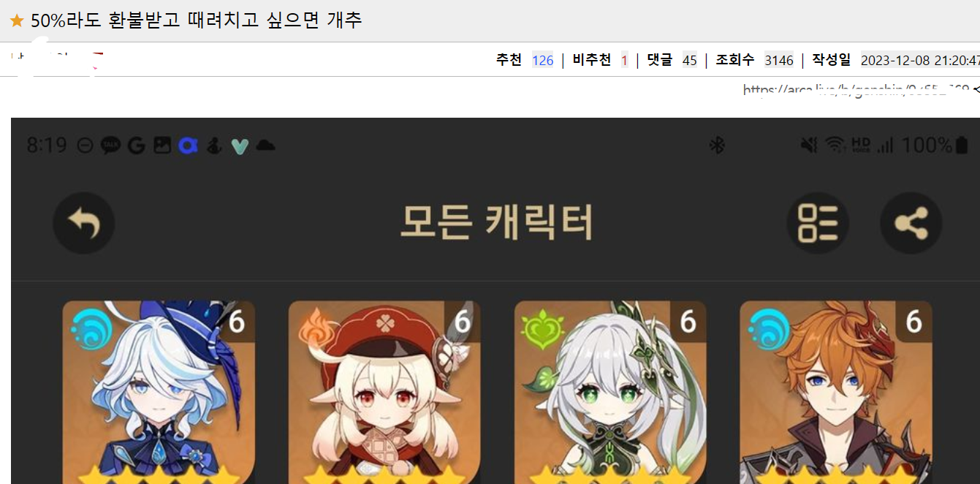Click the 추천 count 126
Viewport: 980px width, 484px height.
coord(543,60)
